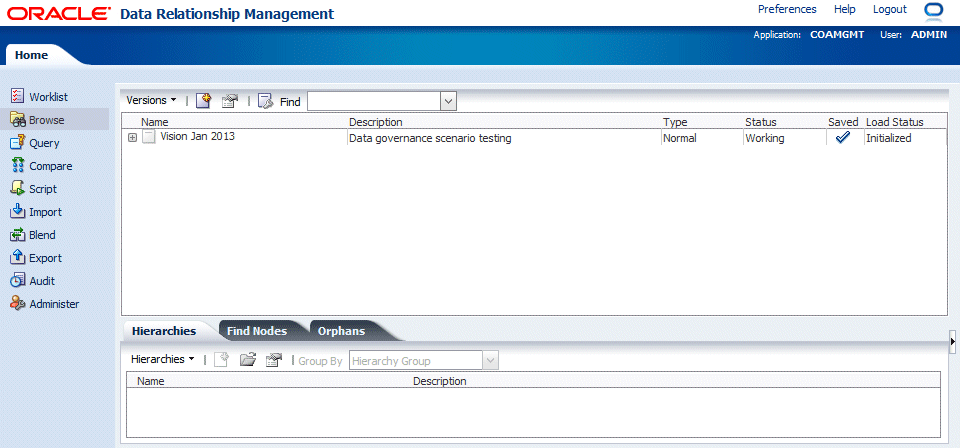This screenshot has width=960, height=448.
Task: Click the Export label in sidebar
Action: click(45, 258)
